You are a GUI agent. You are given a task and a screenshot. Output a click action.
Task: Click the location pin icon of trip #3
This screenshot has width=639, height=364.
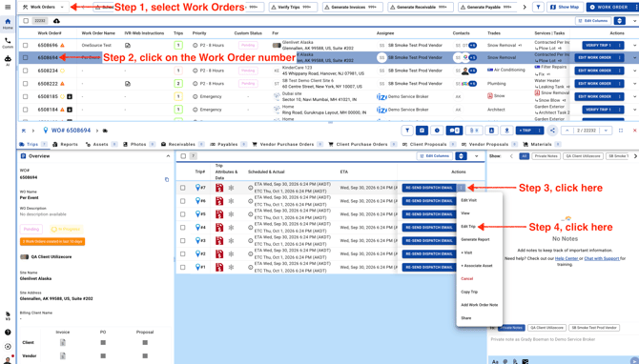(197, 240)
